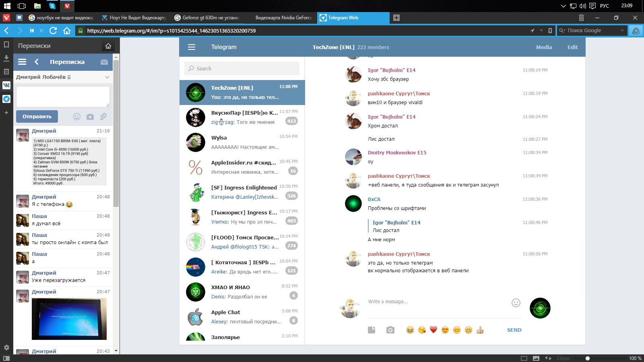Open Telegram web panel in sidebar

[x=6, y=99]
